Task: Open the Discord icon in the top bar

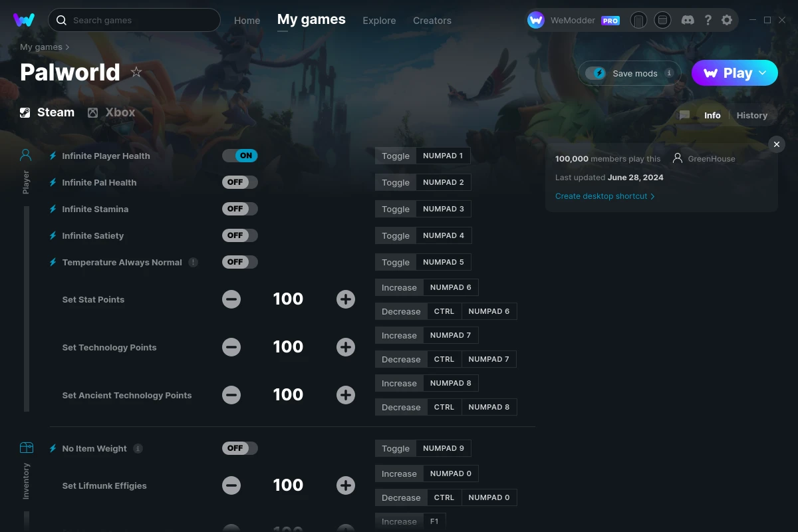Action: [688, 20]
